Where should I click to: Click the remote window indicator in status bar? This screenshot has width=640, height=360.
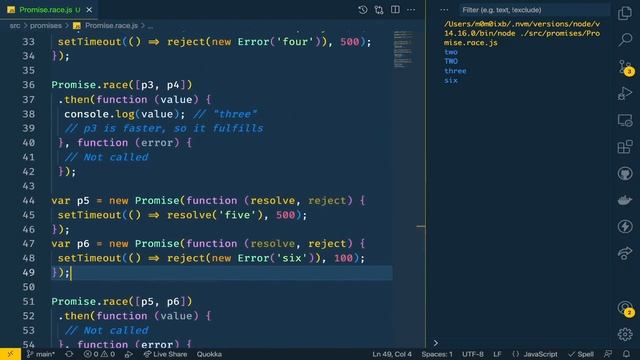10,354
